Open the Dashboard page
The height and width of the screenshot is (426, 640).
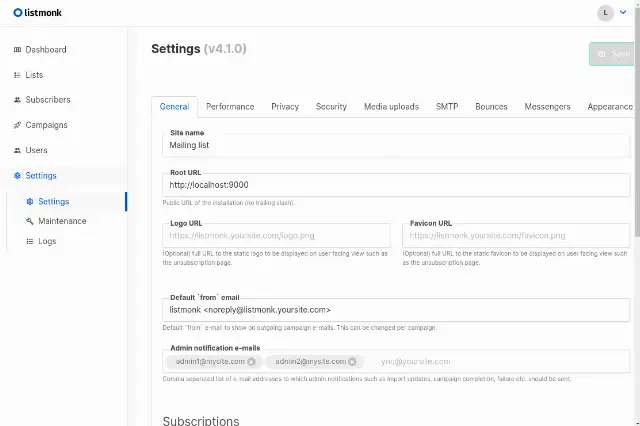[x=46, y=50]
